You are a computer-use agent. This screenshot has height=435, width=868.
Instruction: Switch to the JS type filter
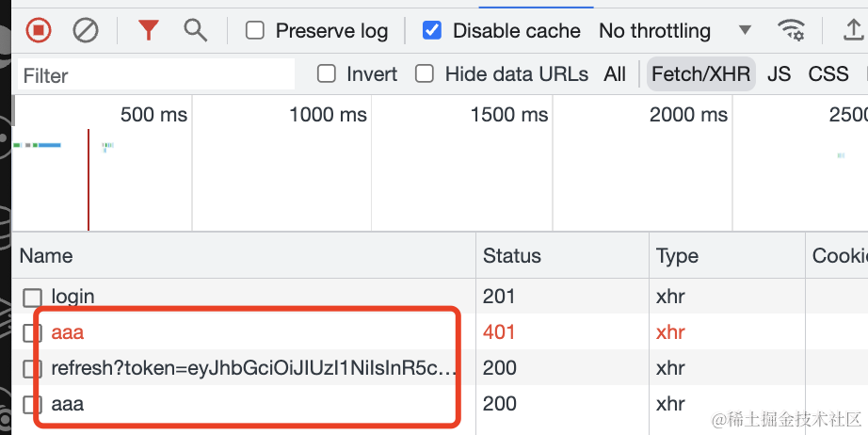click(779, 74)
